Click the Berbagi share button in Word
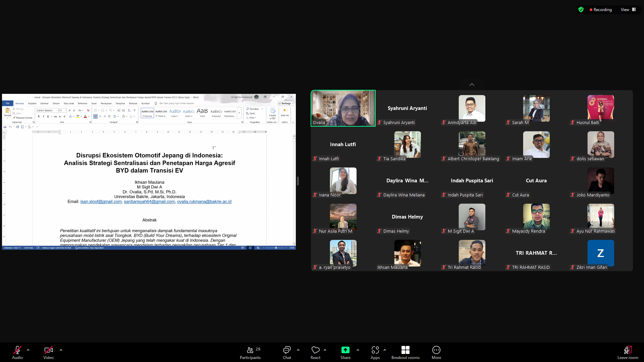This screenshot has width=644, height=362. click(x=285, y=103)
